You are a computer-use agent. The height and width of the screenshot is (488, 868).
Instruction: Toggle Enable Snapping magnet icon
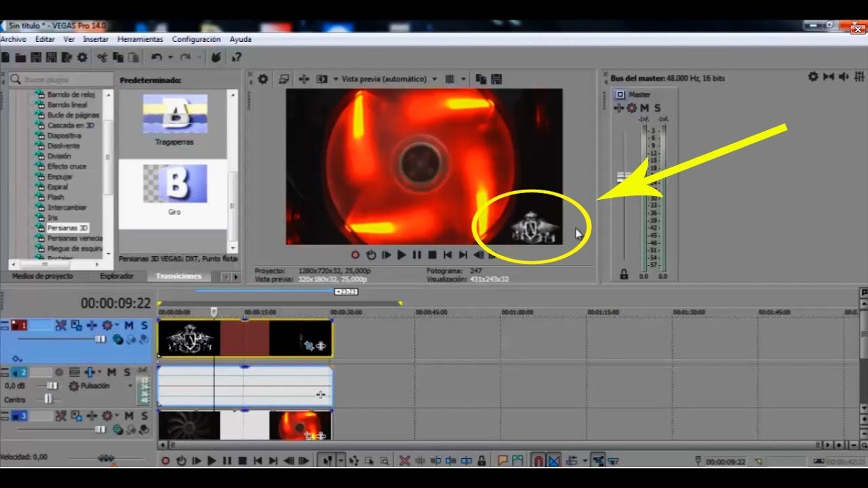(x=538, y=461)
